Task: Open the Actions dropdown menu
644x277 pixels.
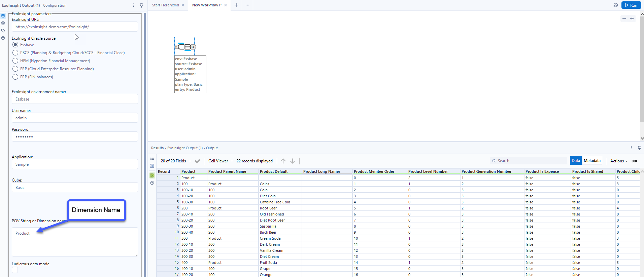Action: (619, 161)
